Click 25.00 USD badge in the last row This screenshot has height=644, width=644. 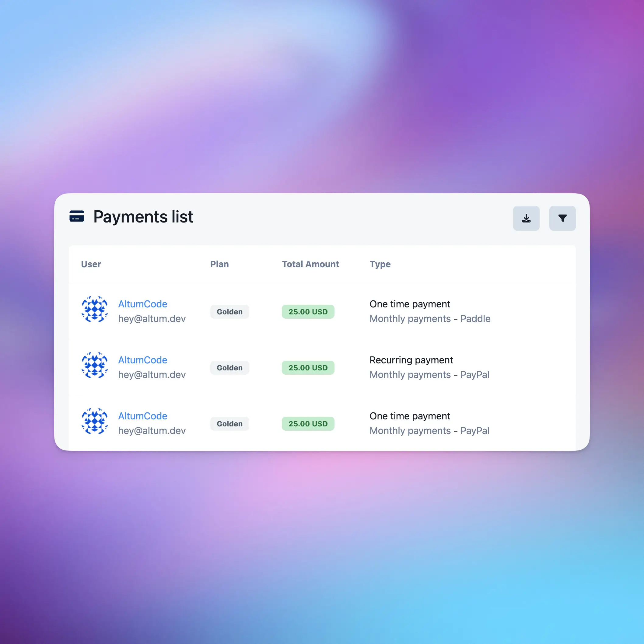point(308,424)
